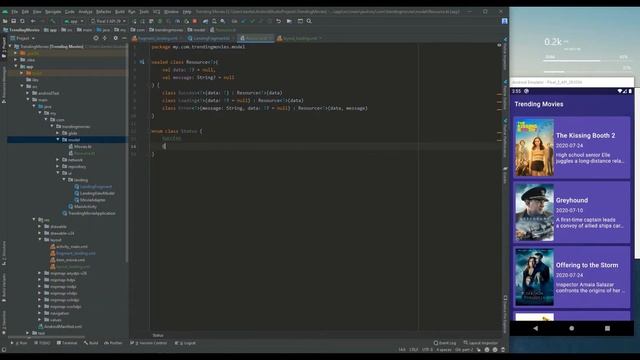Open activity_main.xml in layout folder
Viewport: 640px width, 360px height.
pyautogui.click(x=69, y=247)
